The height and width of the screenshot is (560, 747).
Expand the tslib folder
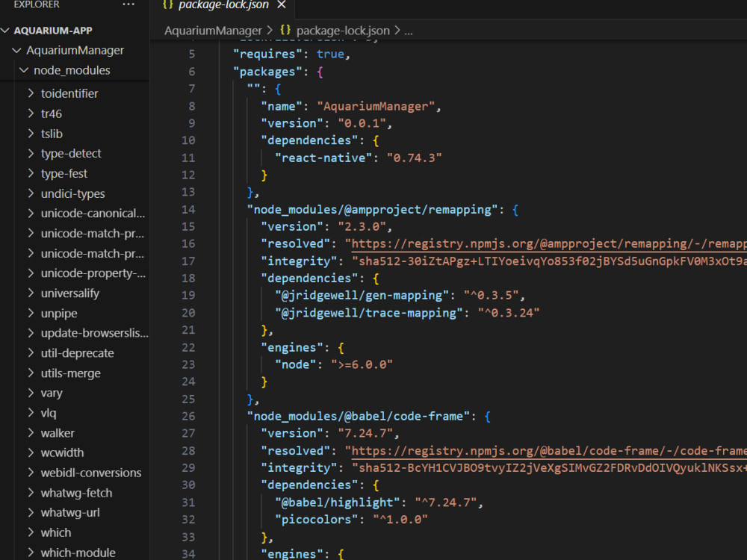[x=31, y=134]
